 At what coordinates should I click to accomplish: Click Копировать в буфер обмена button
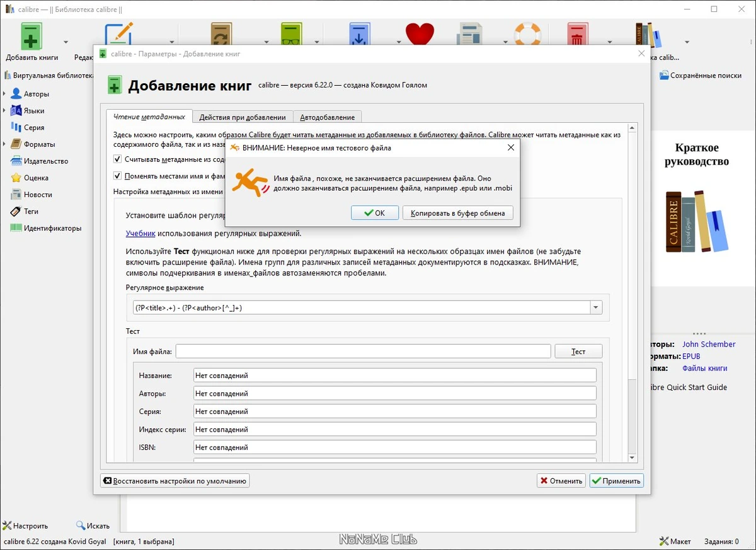tap(458, 213)
